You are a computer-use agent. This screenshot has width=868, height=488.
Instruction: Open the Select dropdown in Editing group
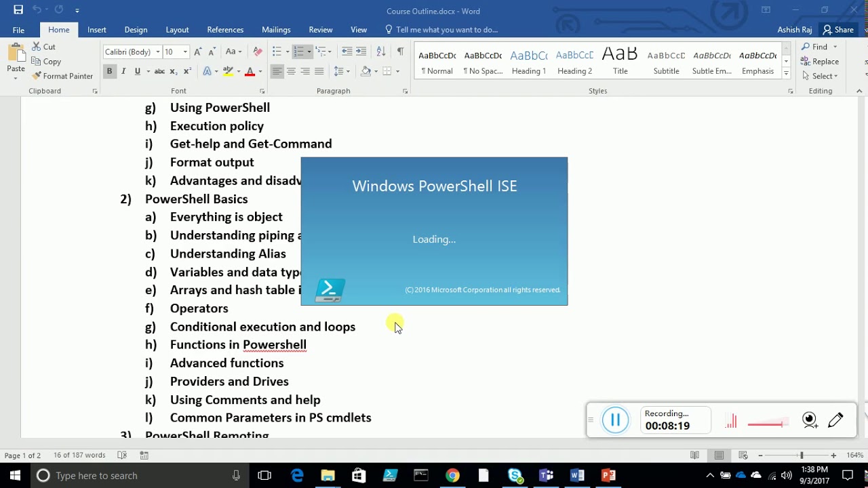[820, 76]
